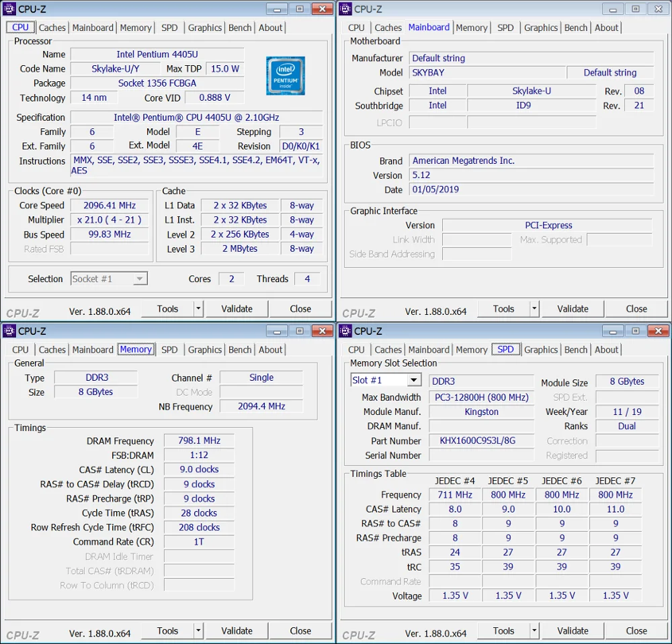Screen dimensions: 672x644
Task: Click the Max TDP value '15.0 W'
Action: click(225, 68)
